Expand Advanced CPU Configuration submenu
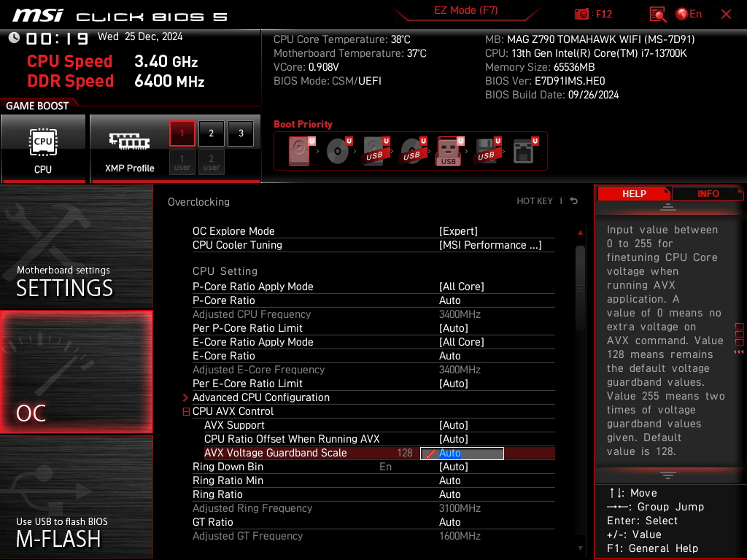Screen dimensions: 747x560 [x=260, y=397]
